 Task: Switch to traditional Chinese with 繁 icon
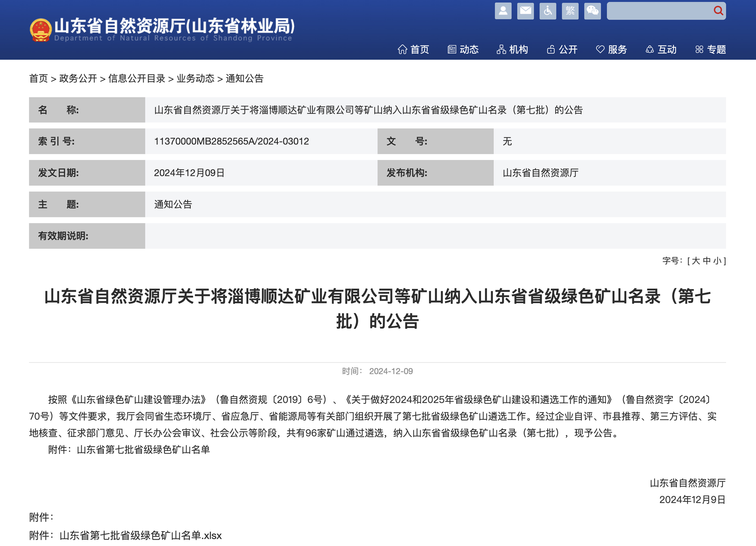coord(570,11)
